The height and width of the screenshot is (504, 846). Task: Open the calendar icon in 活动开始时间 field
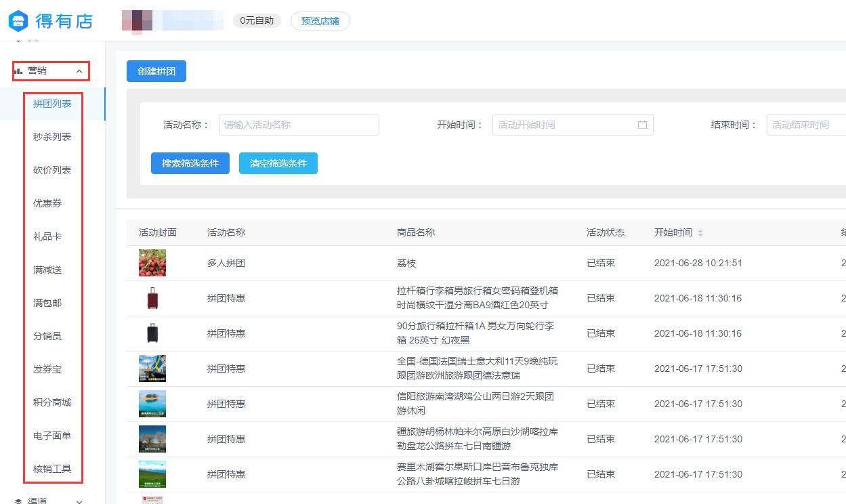642,124
